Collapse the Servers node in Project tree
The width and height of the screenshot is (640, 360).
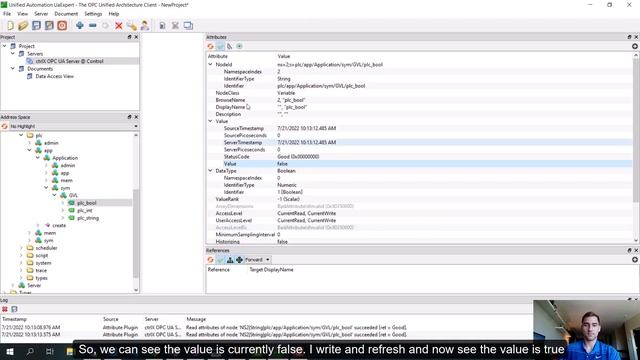[13, 53]
